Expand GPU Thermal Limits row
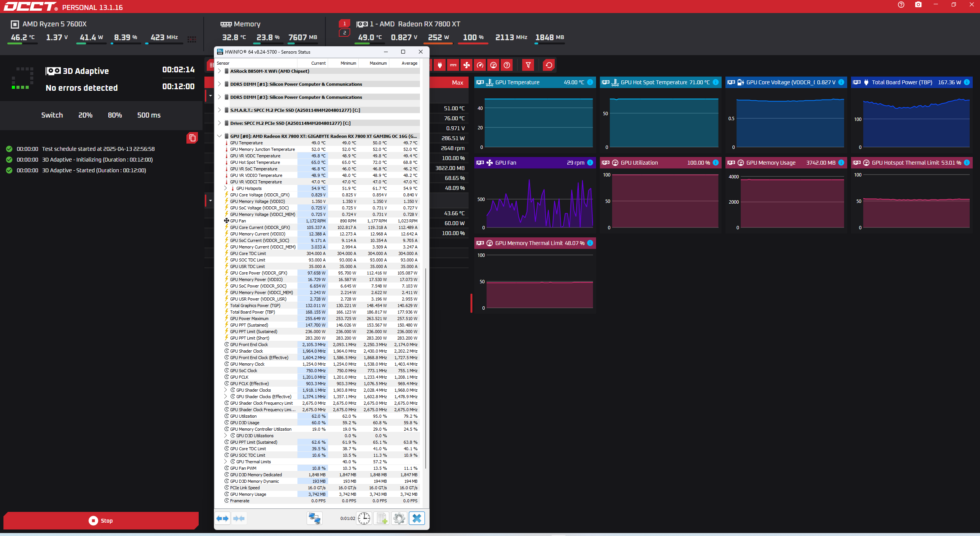The image size is (980, 536). point(225,462)
